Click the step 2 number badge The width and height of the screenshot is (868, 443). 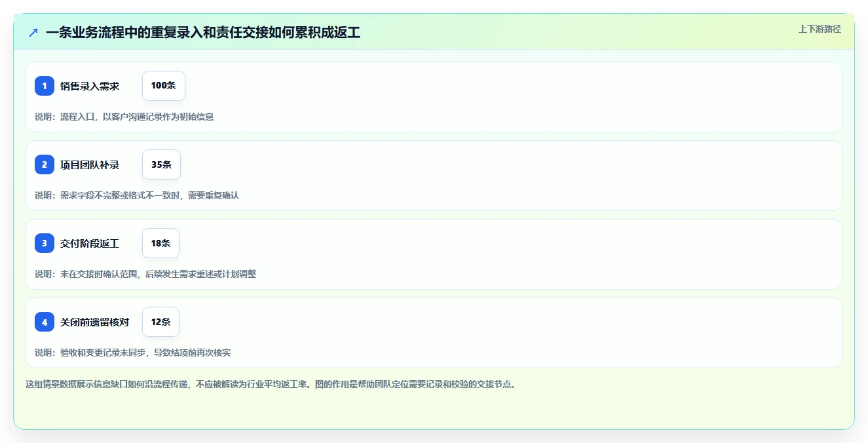tap(45, 164)
